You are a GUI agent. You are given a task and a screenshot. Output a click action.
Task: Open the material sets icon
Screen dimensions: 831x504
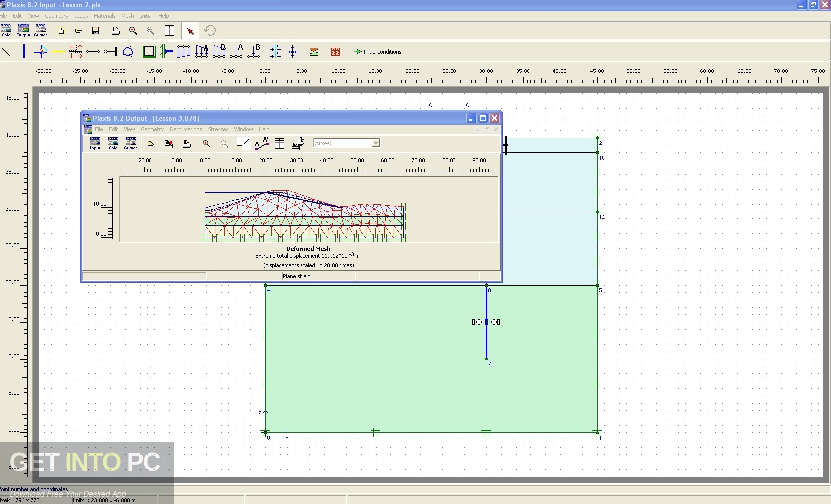pyautogui.click(x=314, y=51)
